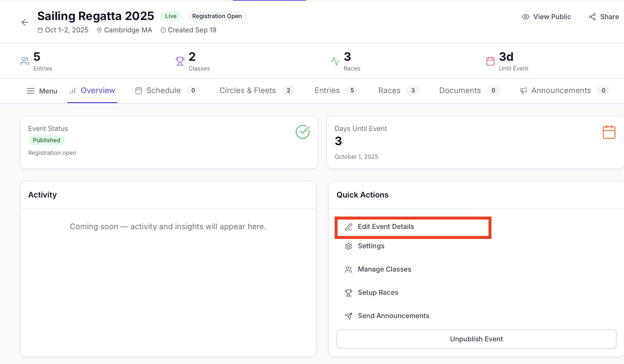Click the Share network icon
Image resolution: width=624 pixels, height=364 pixels.
click(x=592, y=17)
